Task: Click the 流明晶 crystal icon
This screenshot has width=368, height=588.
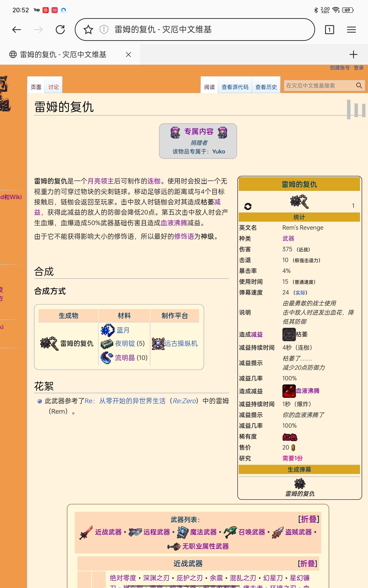Action: (107, 358)
